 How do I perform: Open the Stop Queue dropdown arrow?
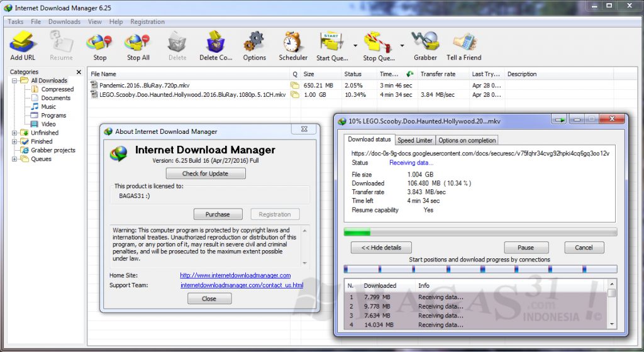click(x=402, y=45)
